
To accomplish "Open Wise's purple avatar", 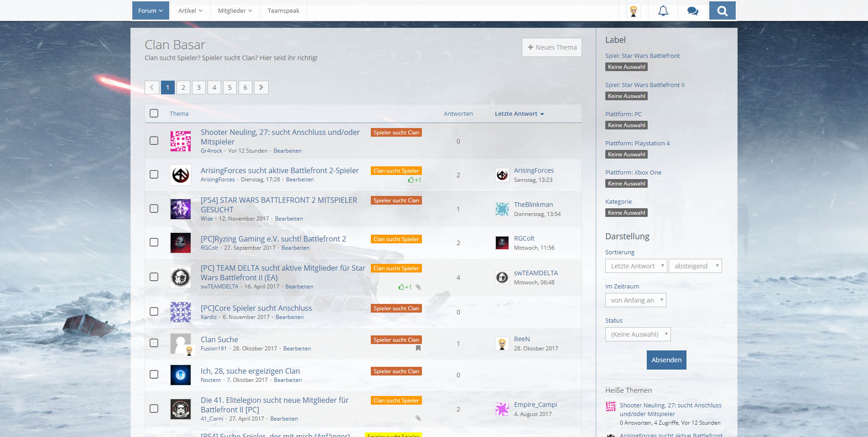I will tap(181, 209).
